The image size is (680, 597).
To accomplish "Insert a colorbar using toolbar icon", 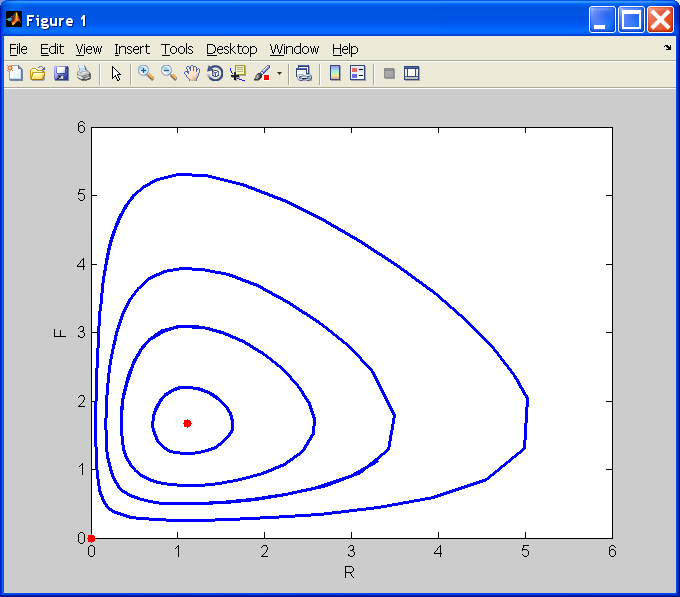I will [335, 73].
